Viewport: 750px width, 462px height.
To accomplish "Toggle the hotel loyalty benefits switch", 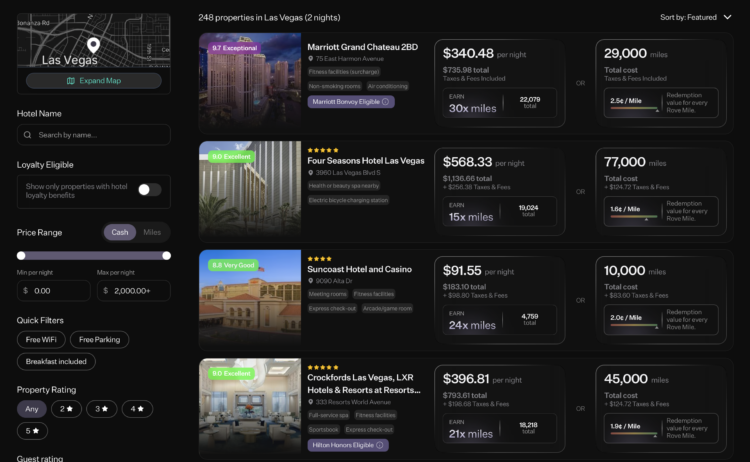I will point(149,190).
